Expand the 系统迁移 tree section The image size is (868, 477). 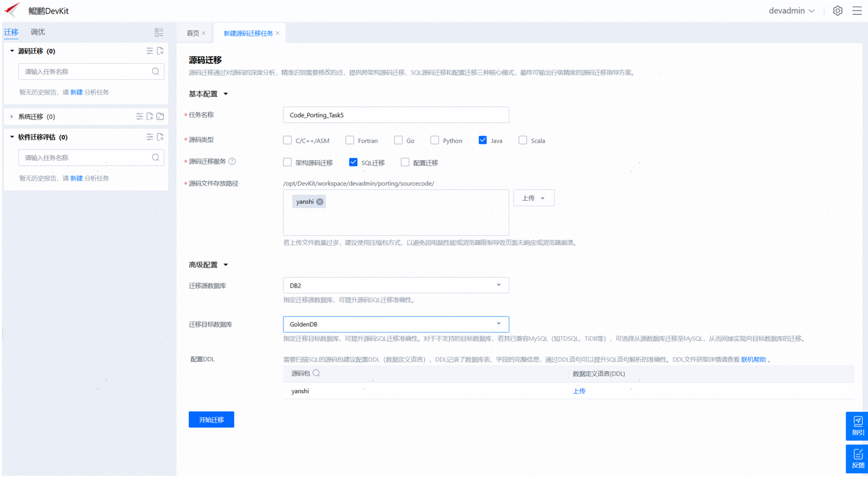[12, 116]
